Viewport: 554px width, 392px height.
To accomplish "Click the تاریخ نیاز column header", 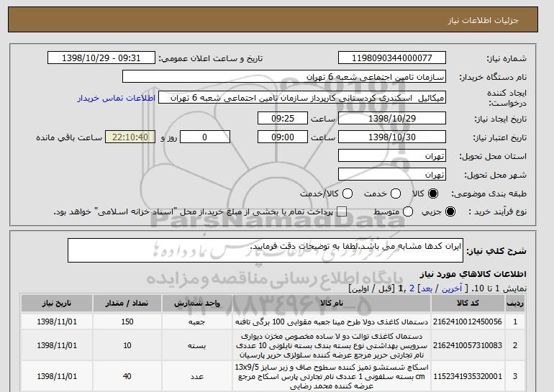I will point(57,304).
